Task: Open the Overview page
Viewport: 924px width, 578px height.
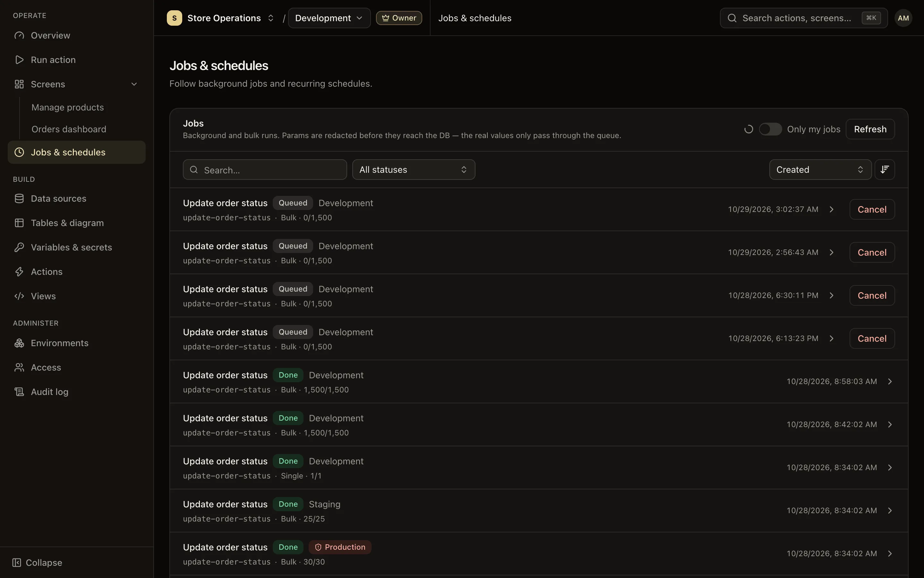Action: tap(76, 35)
